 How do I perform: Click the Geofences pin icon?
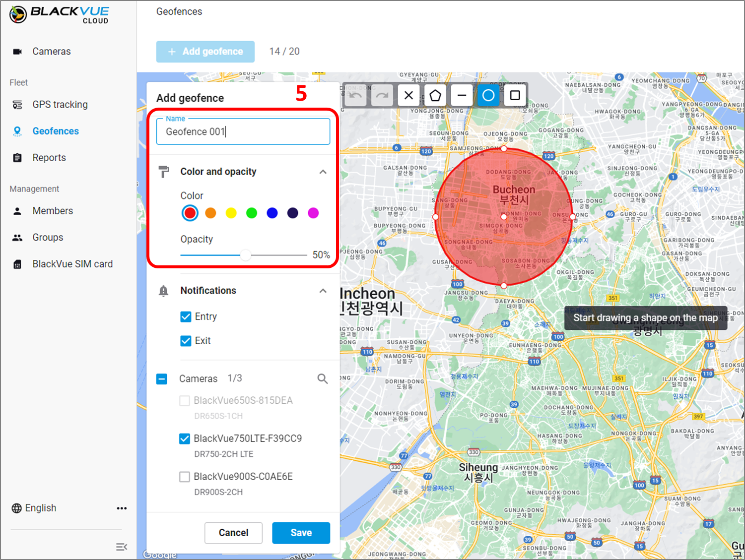17,131
